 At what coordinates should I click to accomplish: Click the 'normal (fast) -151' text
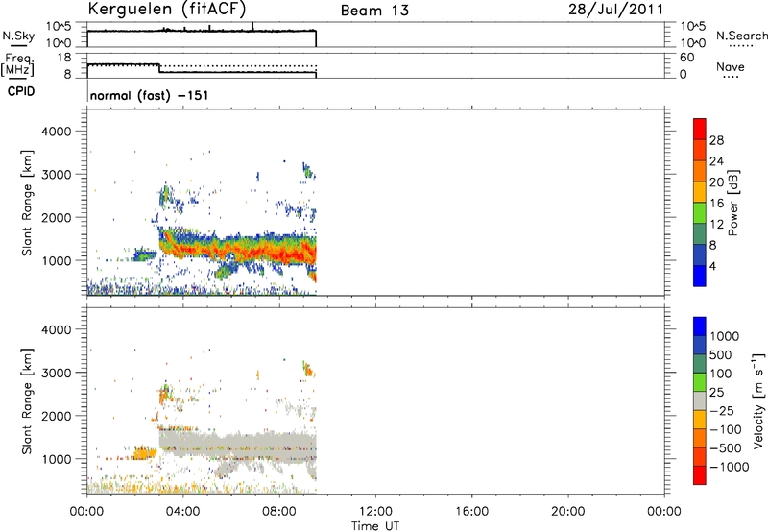point(150,95)
